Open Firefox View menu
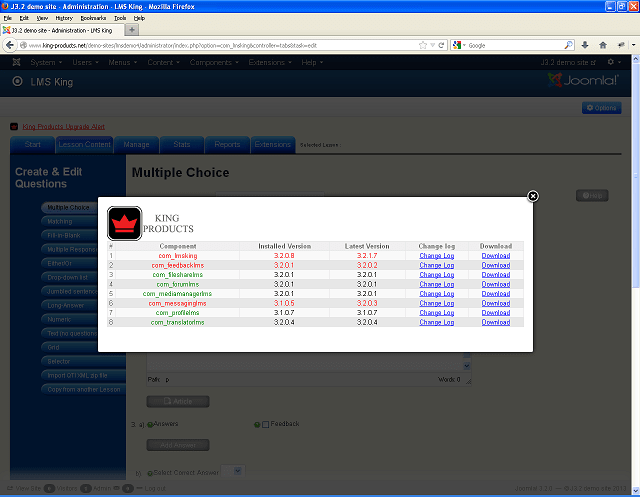This screenshot has width=640, height=497. [x=42, y=18]
